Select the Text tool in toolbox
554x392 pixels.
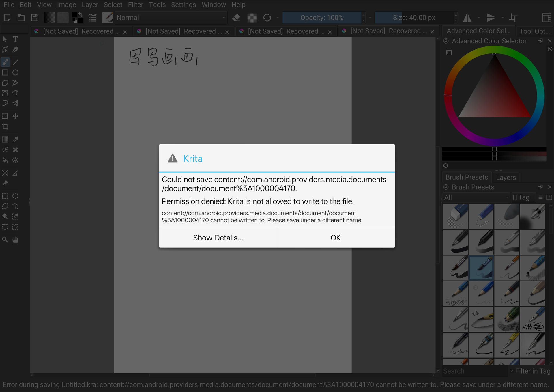coord(16,39)
